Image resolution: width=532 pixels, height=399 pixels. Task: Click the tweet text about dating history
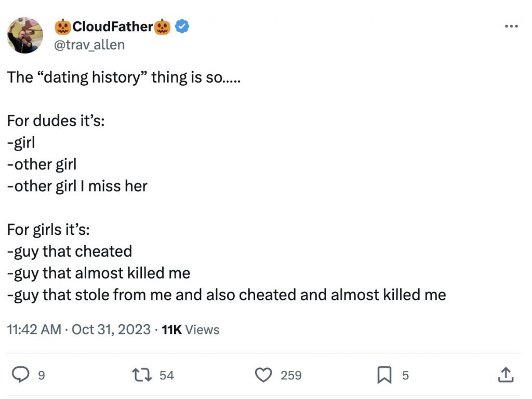[123, 78]
